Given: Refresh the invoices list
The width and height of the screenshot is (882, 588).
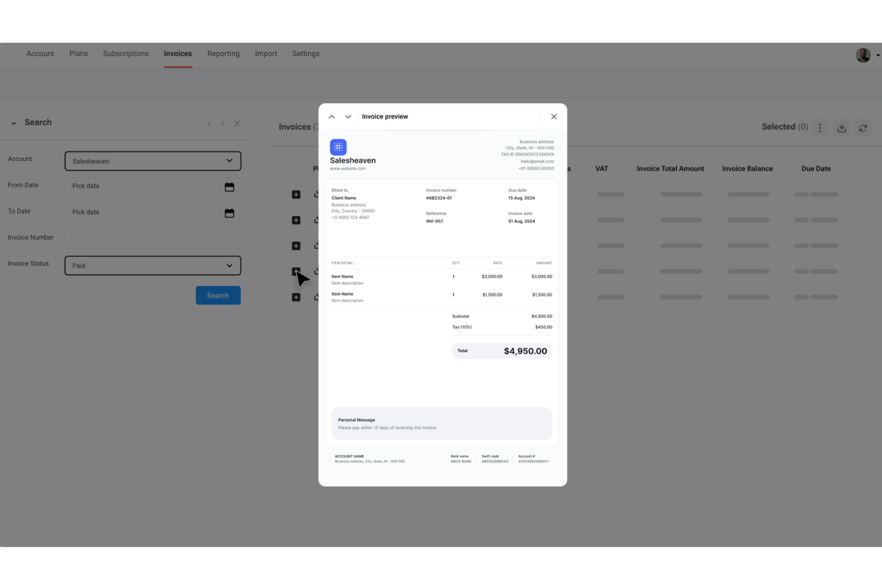Looking at the screenshot, I should point(863,127).
